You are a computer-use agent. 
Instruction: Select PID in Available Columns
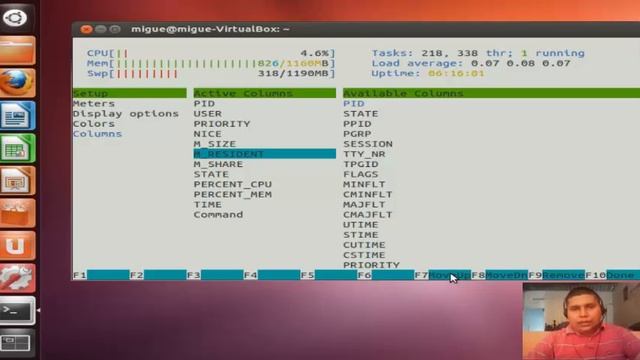coord(354,104)
